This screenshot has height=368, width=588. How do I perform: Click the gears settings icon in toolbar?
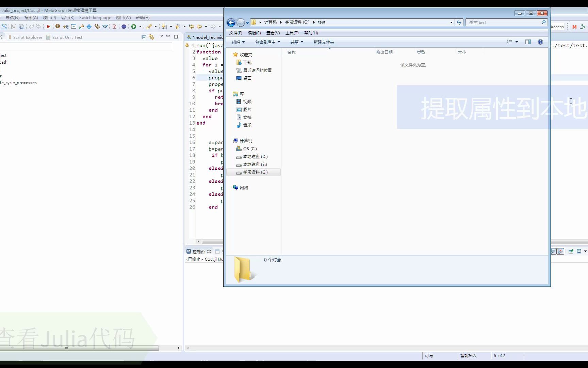coord(97,27)
